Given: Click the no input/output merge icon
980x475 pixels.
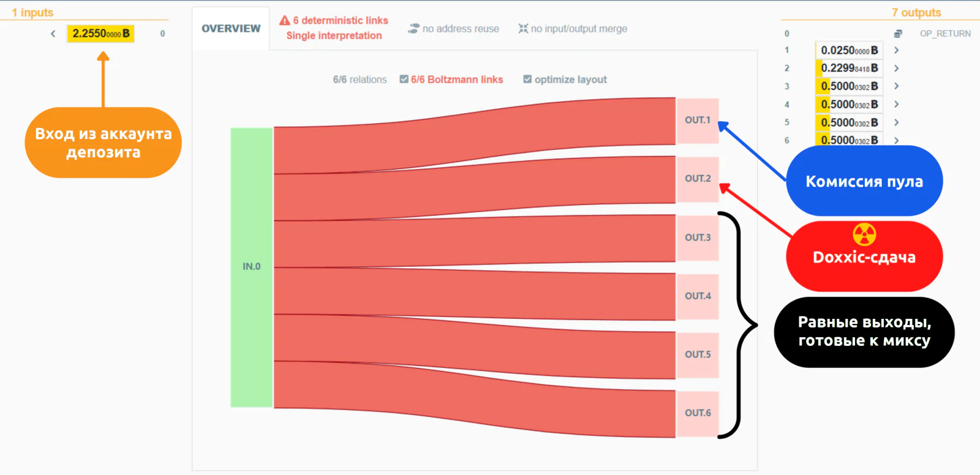Looking at the screenshot, I should (522, 28).
